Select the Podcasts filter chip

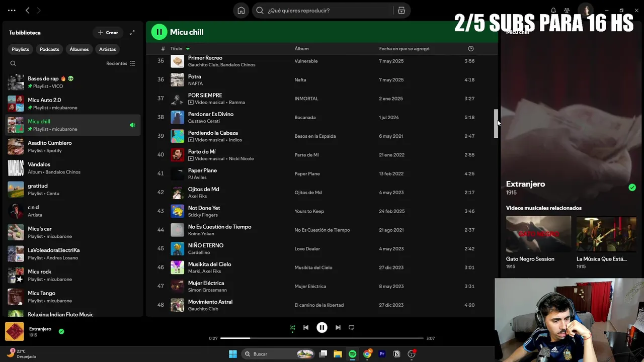tap(49, 49)
